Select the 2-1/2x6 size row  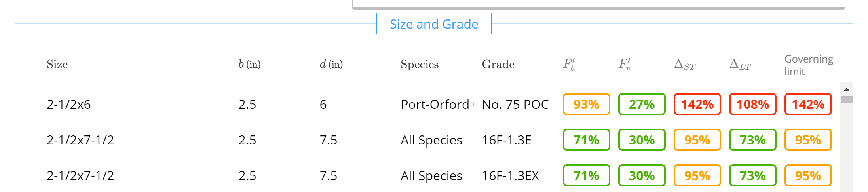coord(69,105)
